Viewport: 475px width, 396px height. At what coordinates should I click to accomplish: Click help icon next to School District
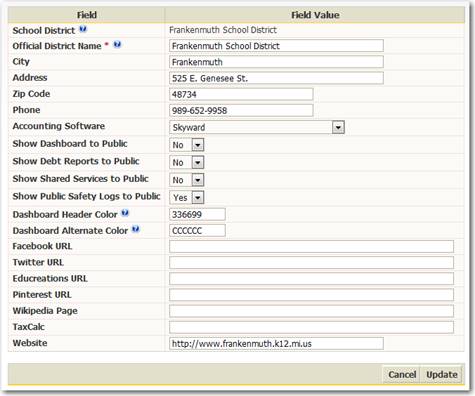coord(83,29)
